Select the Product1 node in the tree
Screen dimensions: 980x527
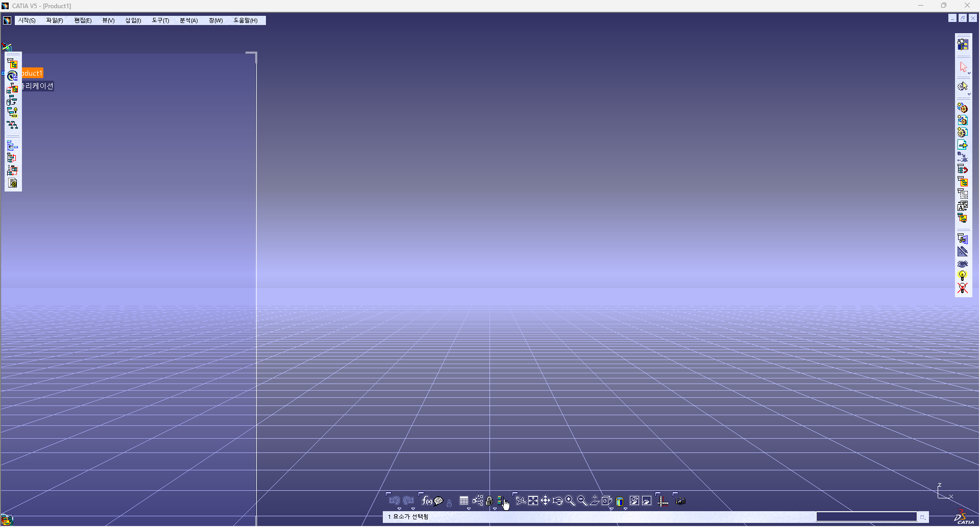[x=32, y=73]
